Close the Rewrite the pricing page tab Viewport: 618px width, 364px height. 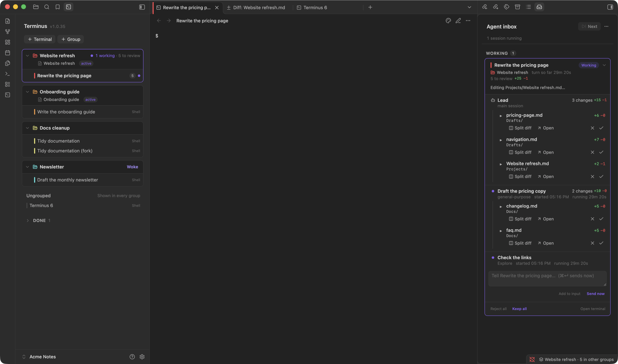tap(217, 7)
